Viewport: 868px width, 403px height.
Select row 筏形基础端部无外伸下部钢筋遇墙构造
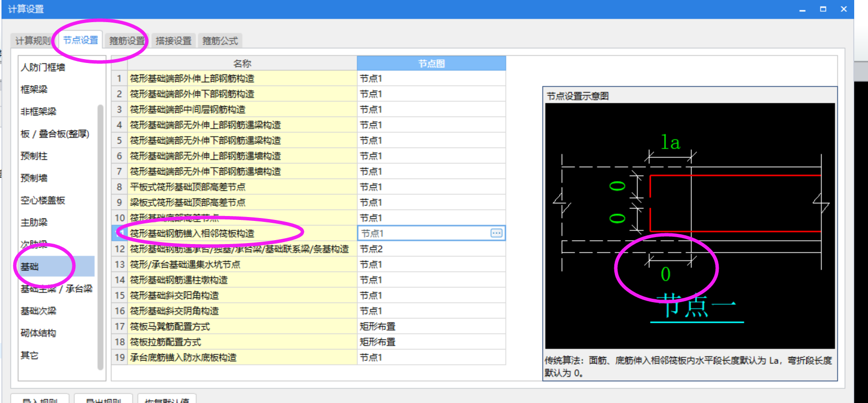242,171
